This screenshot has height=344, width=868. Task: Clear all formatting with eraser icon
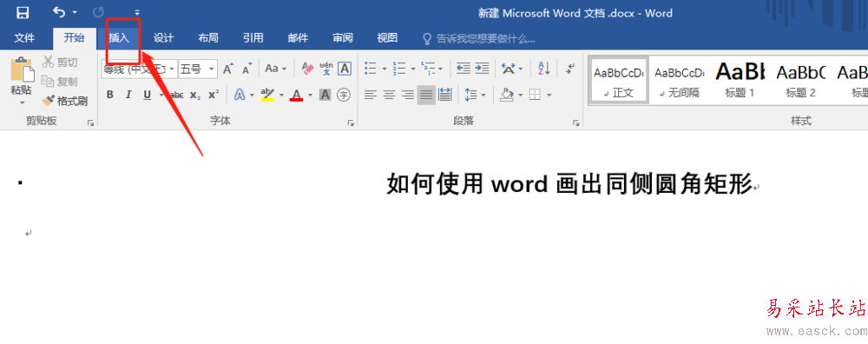pos(308,69)
